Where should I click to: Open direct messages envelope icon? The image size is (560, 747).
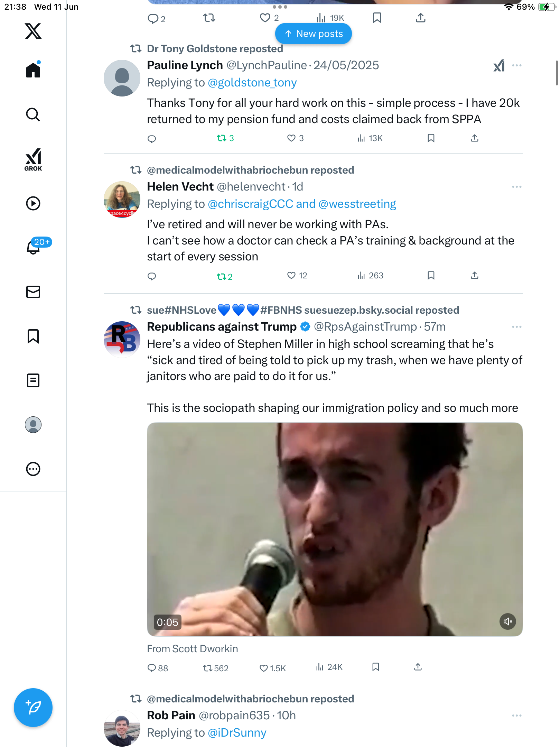(33, 292)
